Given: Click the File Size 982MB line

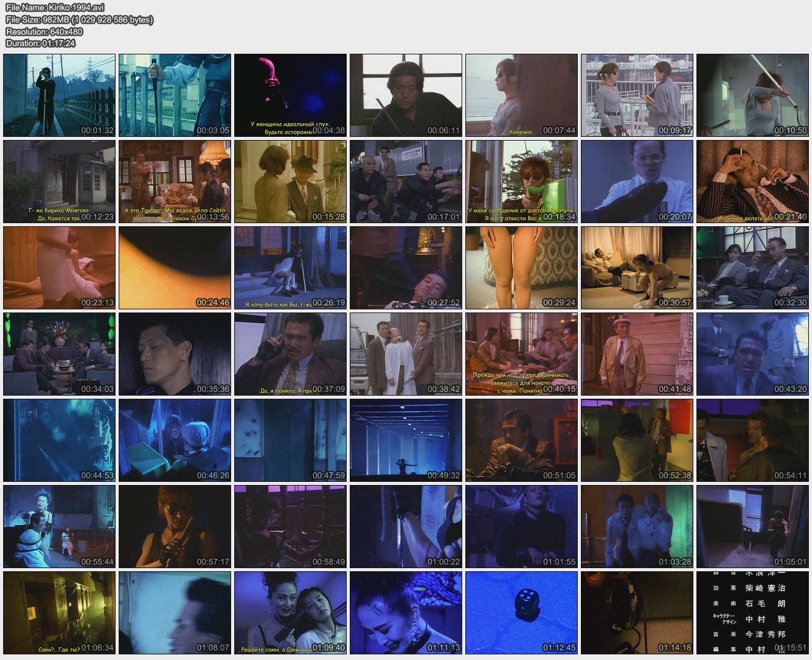Looking at the screenshot, I should click(79, 20).
